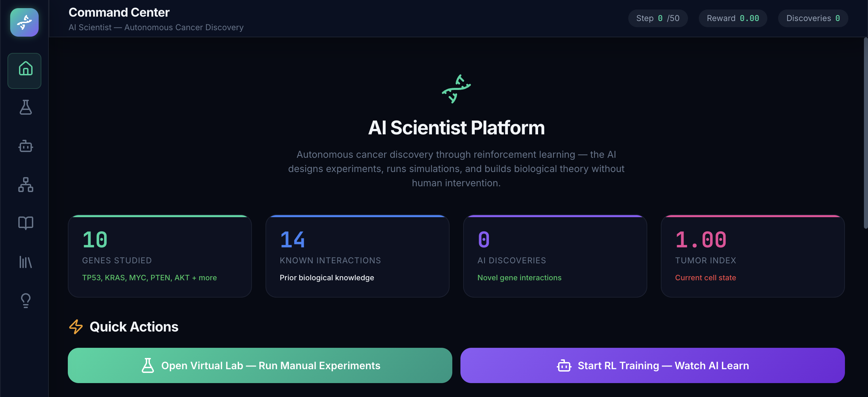Click the Step 0/50 counter badge

point(658,18)
